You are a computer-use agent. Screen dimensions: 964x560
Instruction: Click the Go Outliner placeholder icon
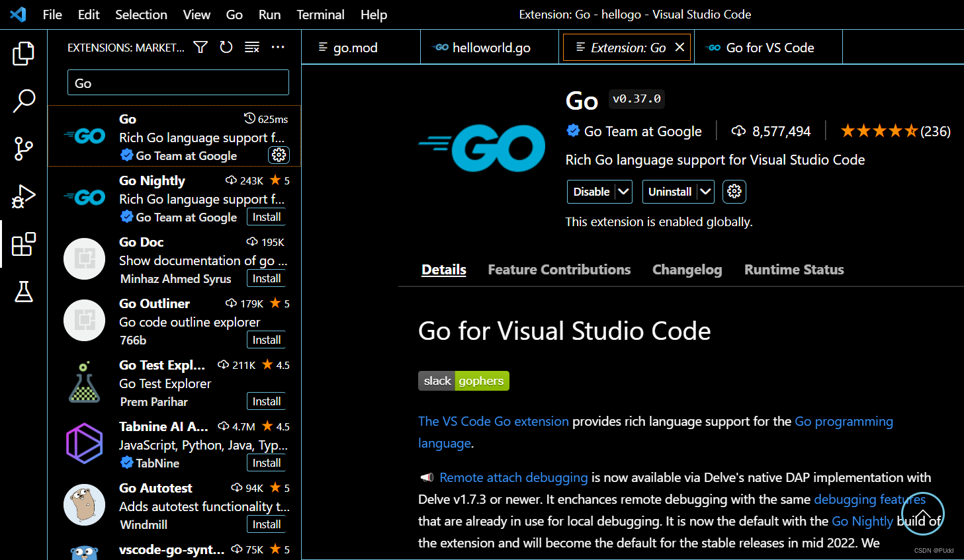pyautogui.click(x=85, y=320)
